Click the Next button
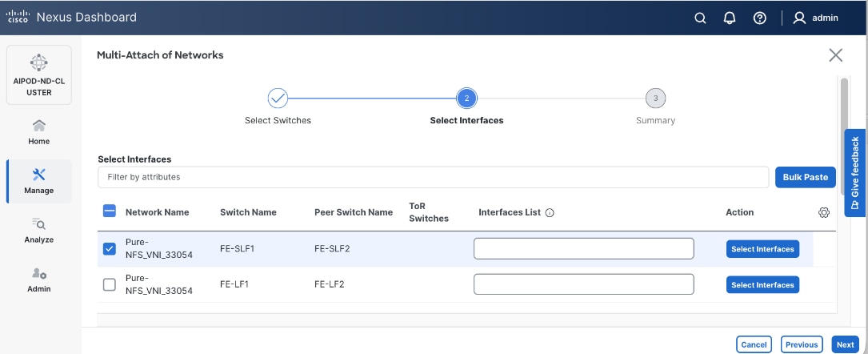Viewport: 868px width, 354px height. point(845,344)
